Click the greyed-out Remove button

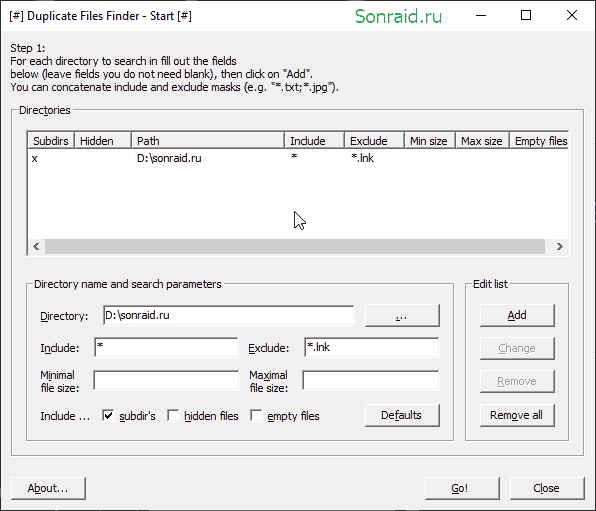click(517, 381)
